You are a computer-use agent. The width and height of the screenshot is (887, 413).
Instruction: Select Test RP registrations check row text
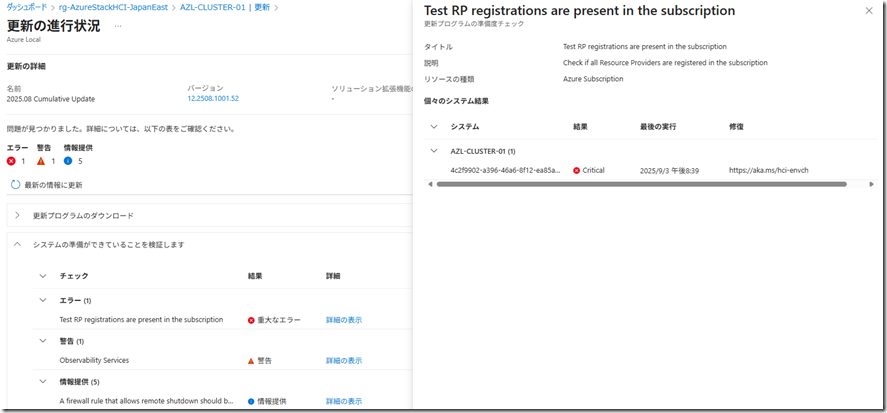(141, 320)
